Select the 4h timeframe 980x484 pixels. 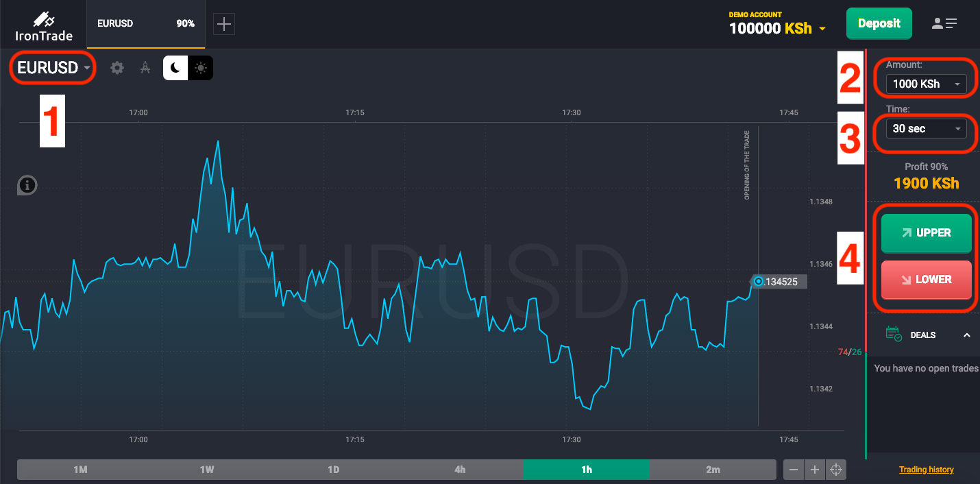pos(460,470)
